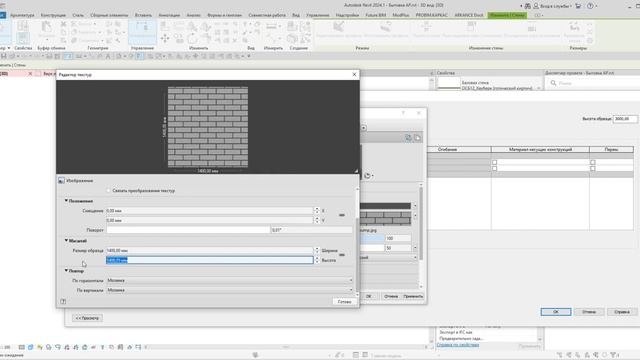Click the sample width (Ширина) field

click(209, 250)
